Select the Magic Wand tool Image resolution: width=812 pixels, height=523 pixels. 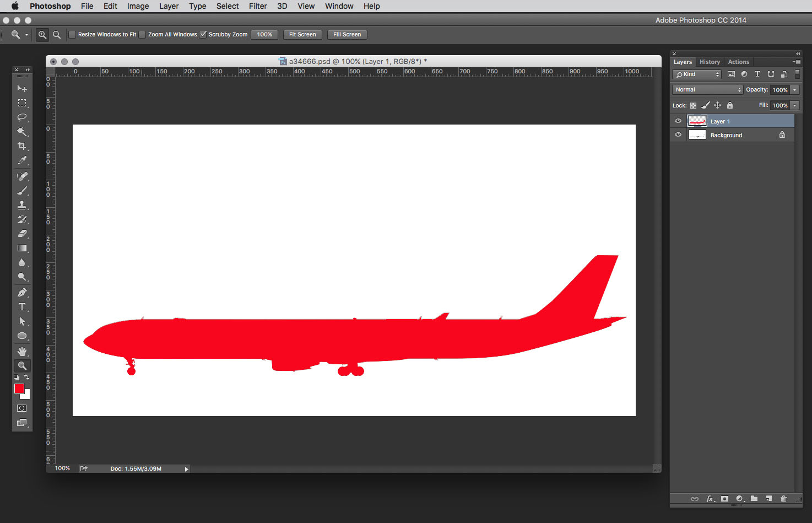(x=22, y=132)
